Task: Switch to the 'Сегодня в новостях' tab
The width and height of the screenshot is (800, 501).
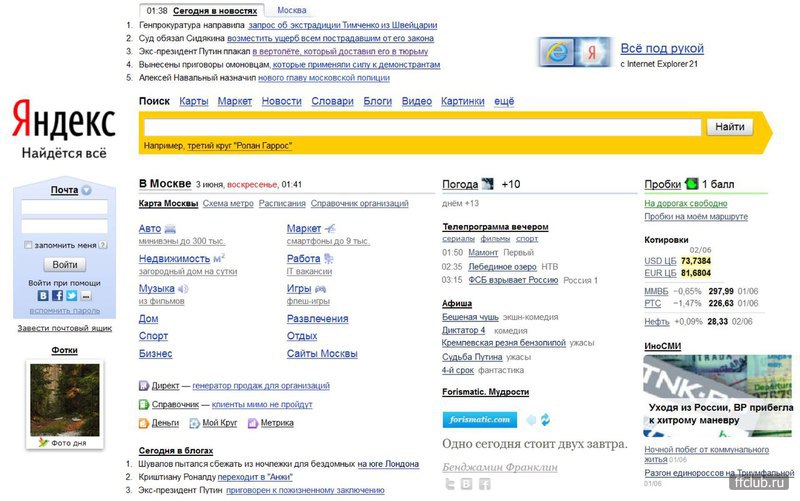Action: point(215,11)
